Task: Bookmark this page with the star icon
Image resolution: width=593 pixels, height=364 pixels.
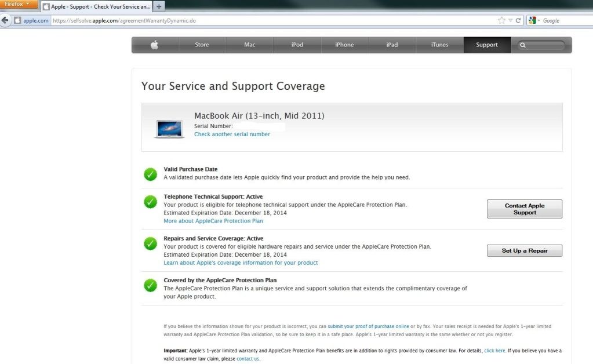Action: coord(501,20)
